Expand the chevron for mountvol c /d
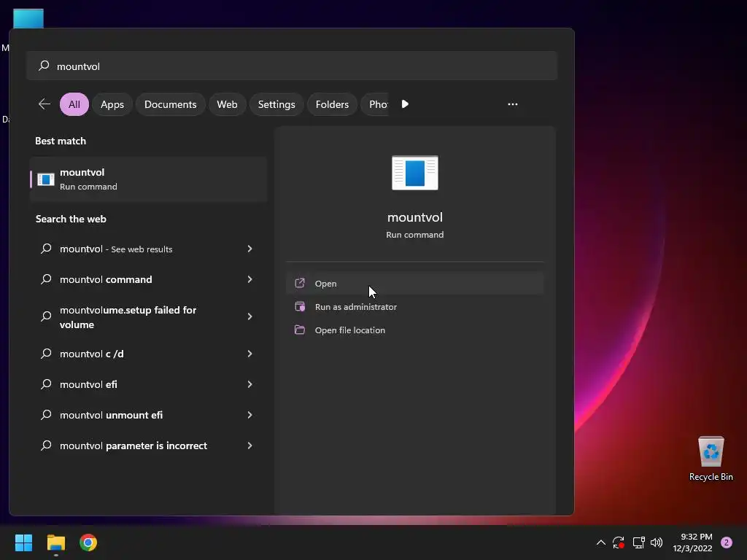Image resolution: width=747 pixels, height=560 pixels. (x=249, y=354)
